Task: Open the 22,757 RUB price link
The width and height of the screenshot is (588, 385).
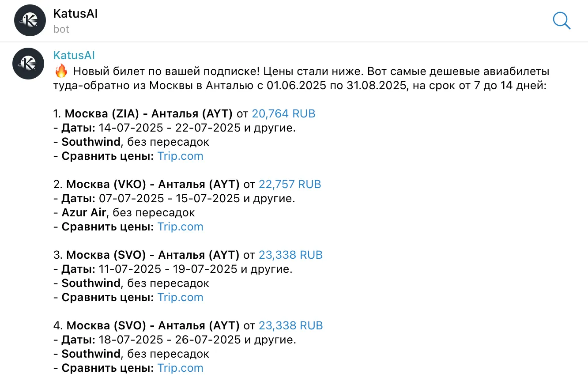Action: [290, 184]
